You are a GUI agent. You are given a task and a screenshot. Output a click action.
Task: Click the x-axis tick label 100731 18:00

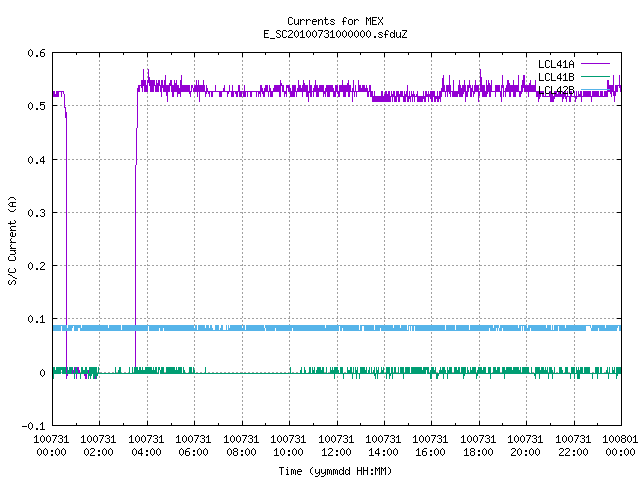(478, 446)
